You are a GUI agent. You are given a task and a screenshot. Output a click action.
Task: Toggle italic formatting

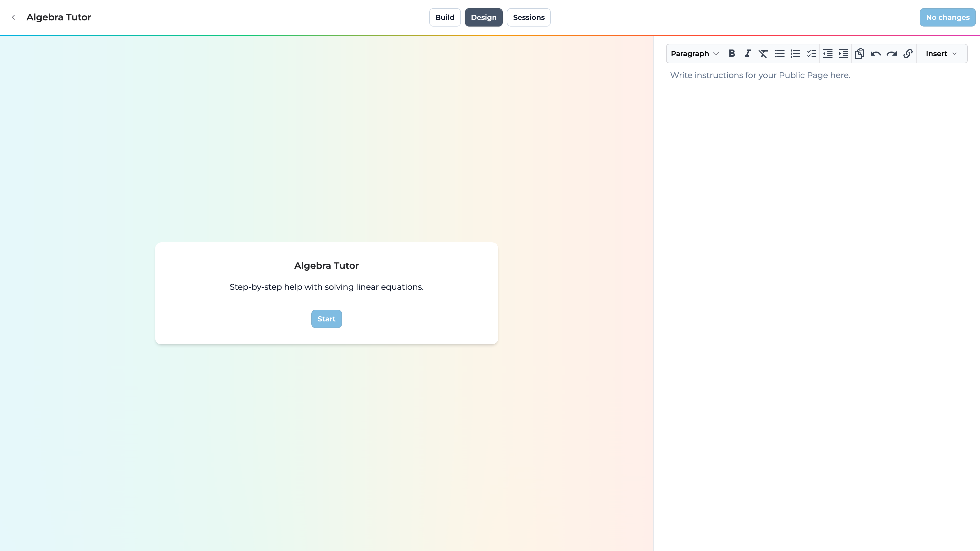pyautogui.click(x=748, y=54)
